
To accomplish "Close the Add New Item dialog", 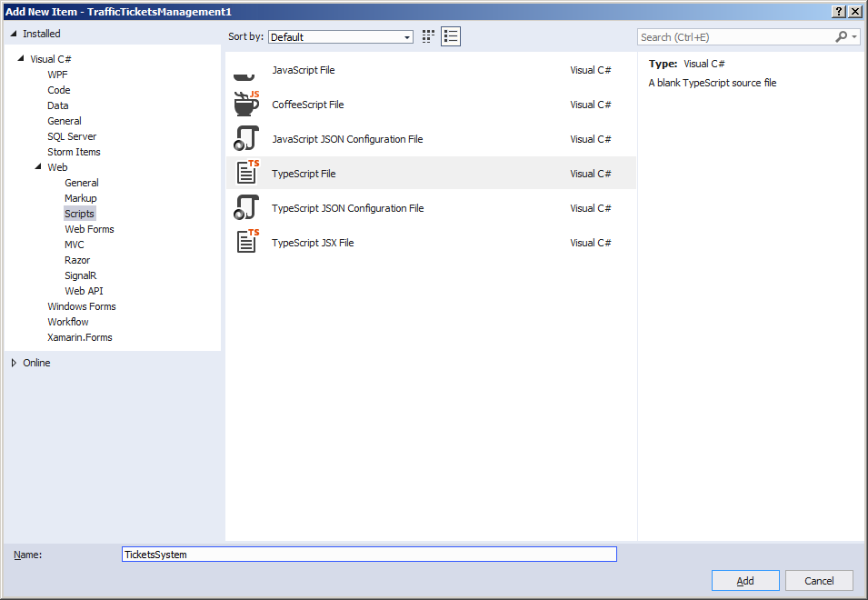I will coord(855,12).
